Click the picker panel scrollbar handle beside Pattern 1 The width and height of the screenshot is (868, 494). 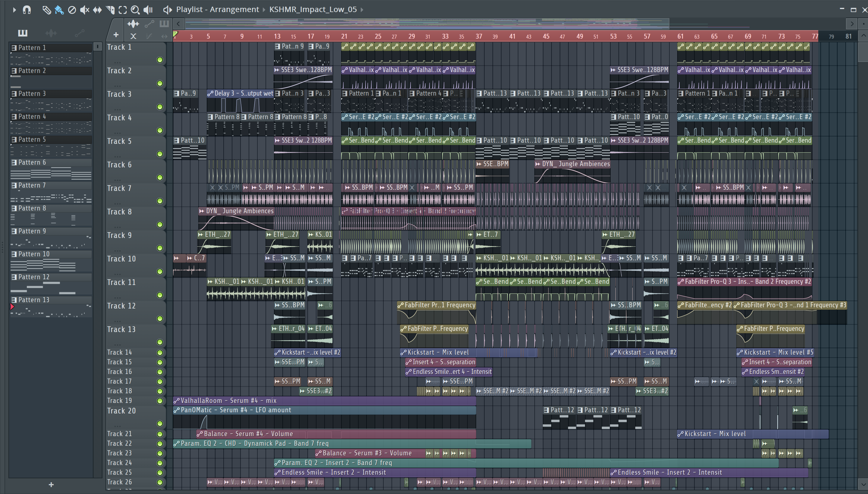[97, 46]
